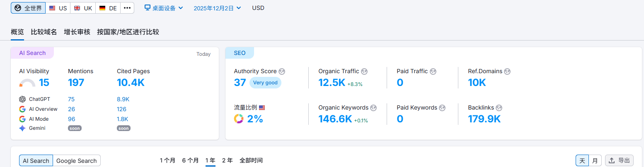Click the 导出 export button

tap(619, 161)
